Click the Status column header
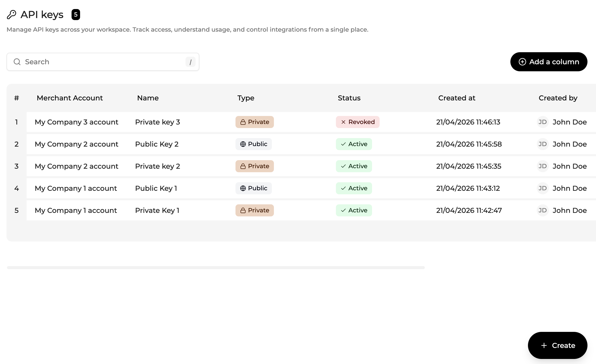This screenshot has height=364, width=596. point(349,98)
